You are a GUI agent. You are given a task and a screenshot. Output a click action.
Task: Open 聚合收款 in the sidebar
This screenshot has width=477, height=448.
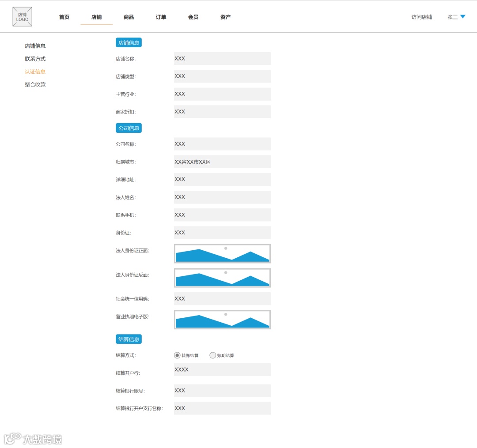click(x=35, y=84)
